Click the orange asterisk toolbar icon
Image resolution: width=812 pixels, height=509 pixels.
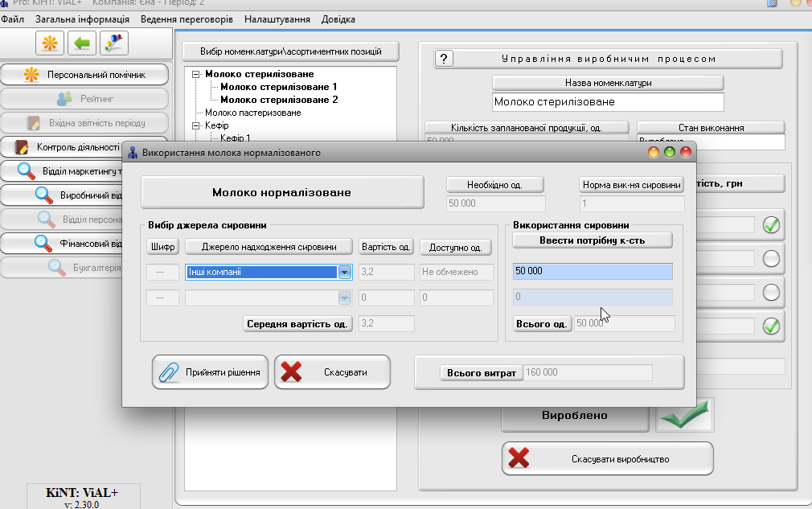click(x=50, y=43)
